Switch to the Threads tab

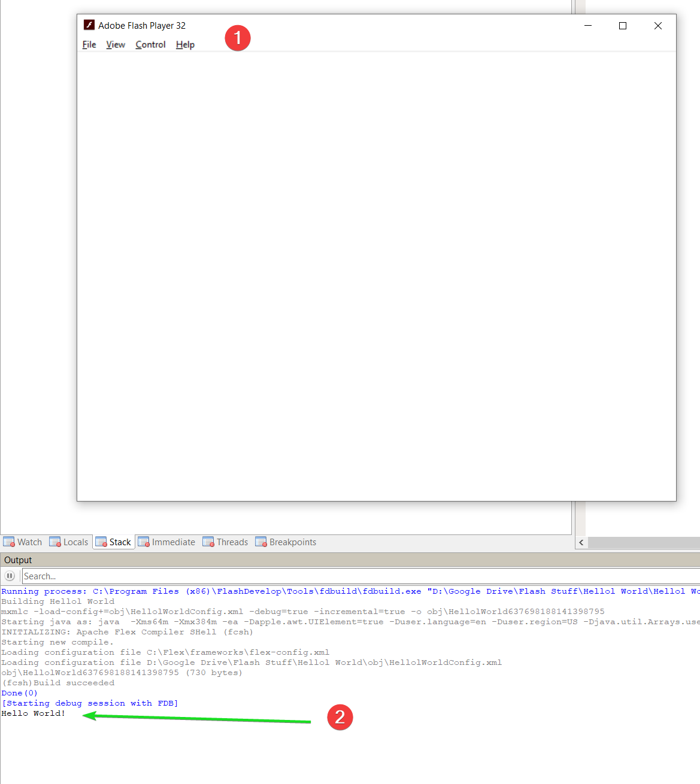[226, 542]
